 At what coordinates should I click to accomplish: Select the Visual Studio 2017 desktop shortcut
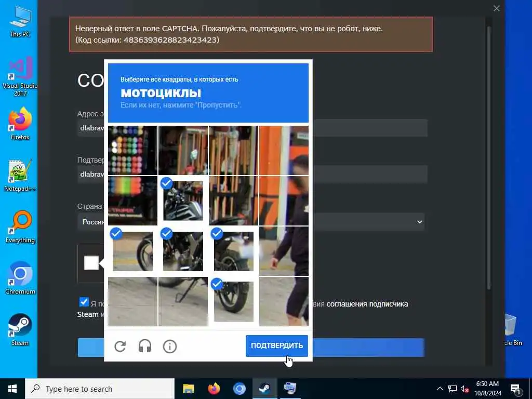(20, 77)
